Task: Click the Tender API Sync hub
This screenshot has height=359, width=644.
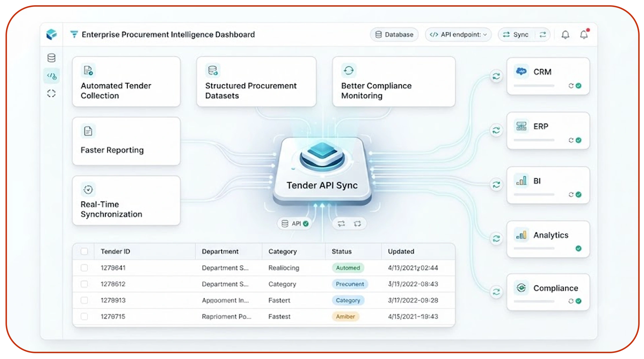Action: coord(322,171)
